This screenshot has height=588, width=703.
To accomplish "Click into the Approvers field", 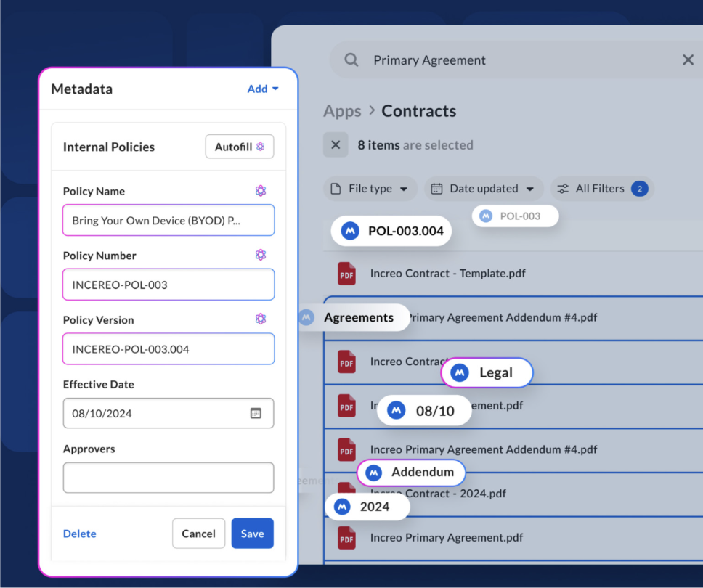I will [x=168, y=478].
